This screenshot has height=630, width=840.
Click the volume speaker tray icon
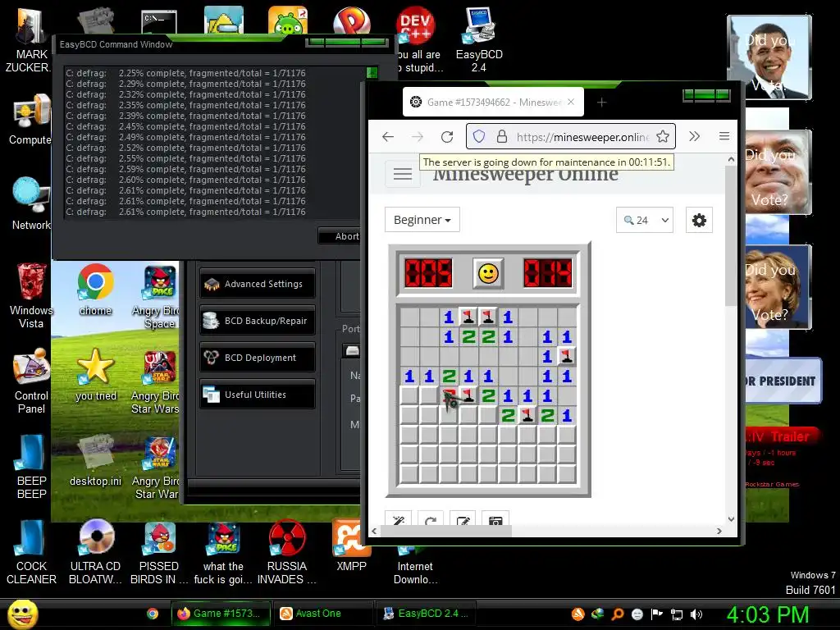[696, 614]
